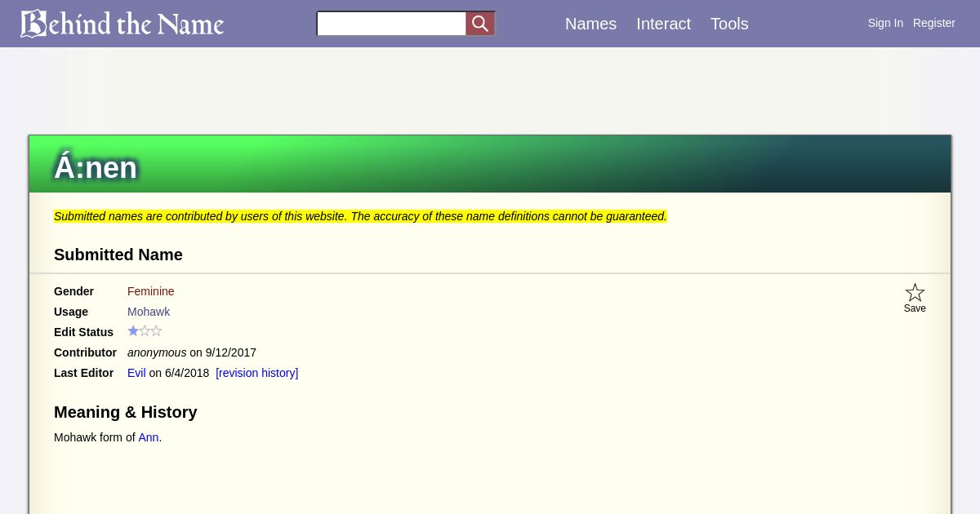Screen dimensions: 980x514
Task: Click the Edit Status label
Action: (83, 332)
